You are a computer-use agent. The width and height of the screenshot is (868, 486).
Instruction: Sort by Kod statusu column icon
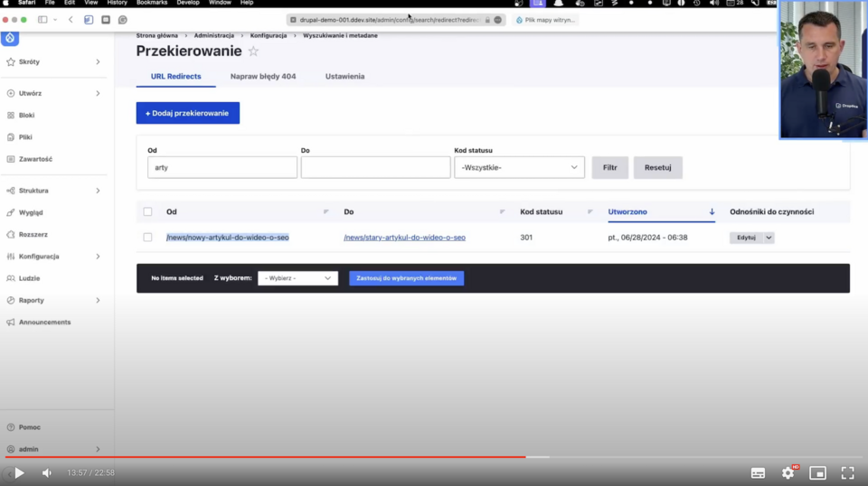pos(590,211)
